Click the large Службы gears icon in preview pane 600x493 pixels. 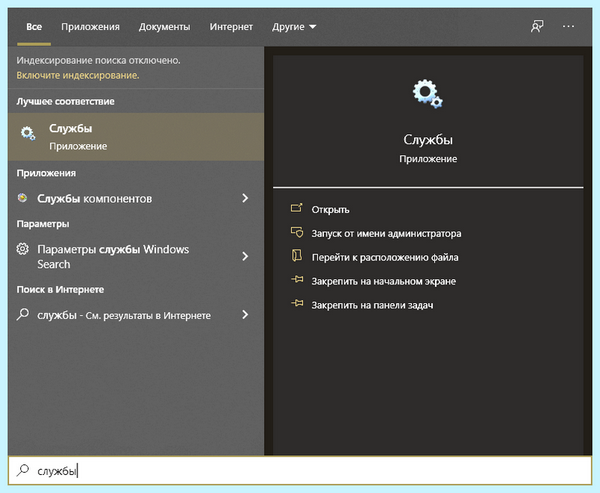pos(427,94)
